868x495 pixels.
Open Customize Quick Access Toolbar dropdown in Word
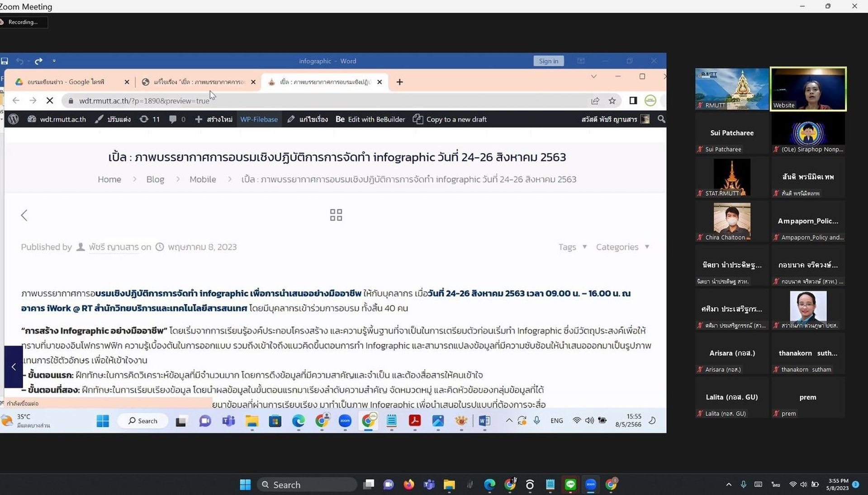(54, 61)
